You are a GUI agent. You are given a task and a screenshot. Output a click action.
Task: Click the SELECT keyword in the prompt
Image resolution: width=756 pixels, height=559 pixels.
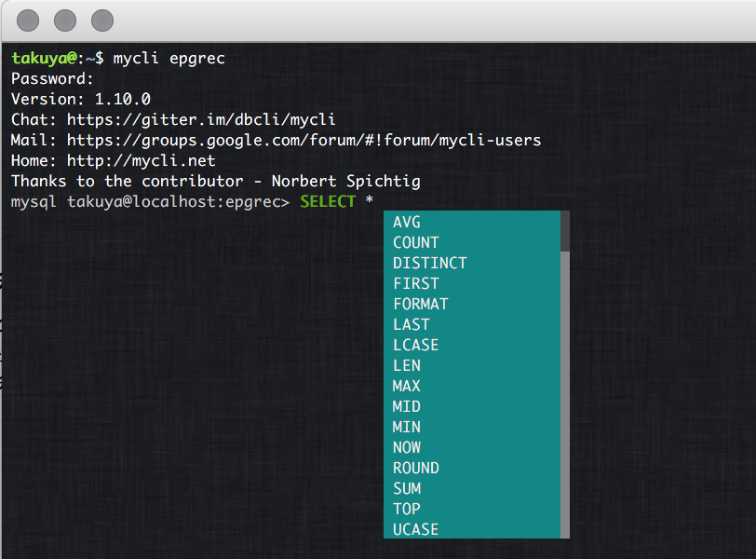328,201
